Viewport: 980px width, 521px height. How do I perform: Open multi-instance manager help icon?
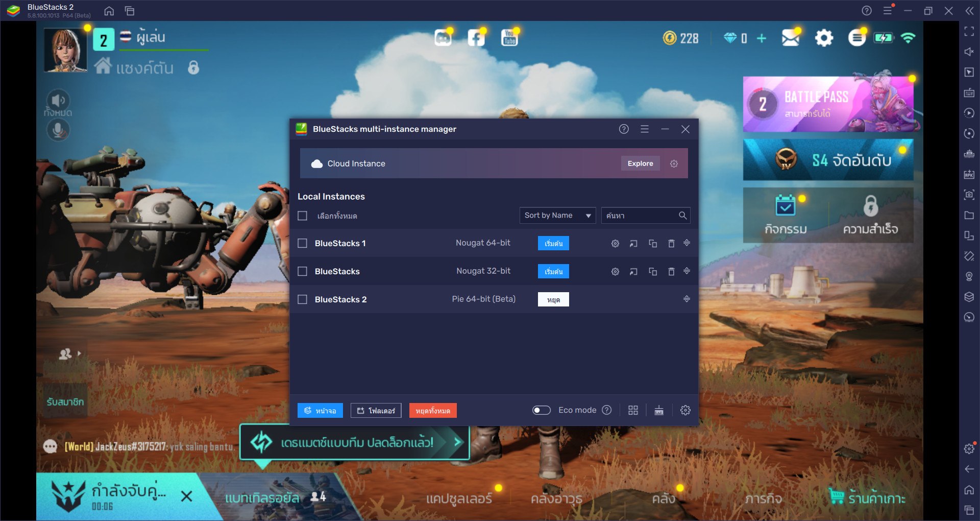[x=624, y=129]
